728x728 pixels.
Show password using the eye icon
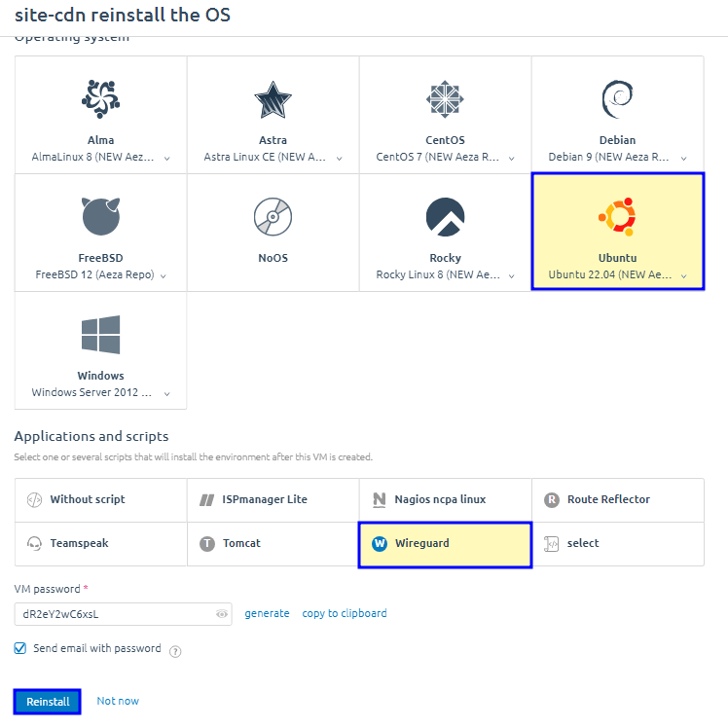(x=222, y=614)
